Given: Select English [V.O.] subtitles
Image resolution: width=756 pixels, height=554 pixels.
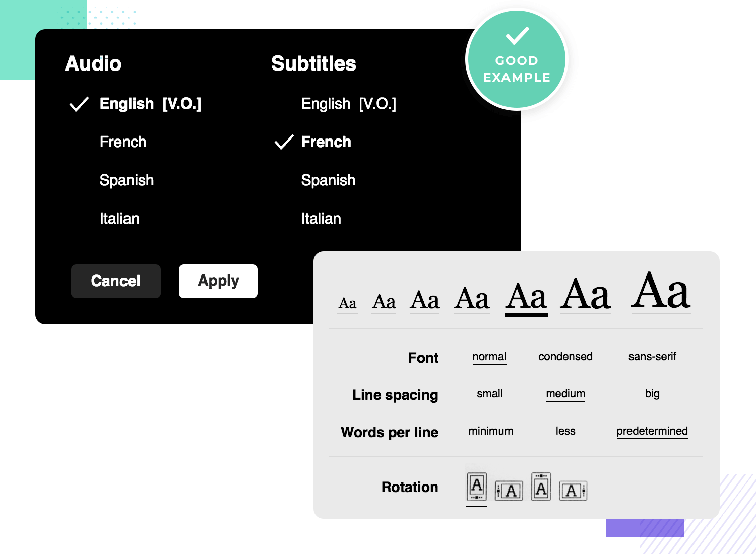Looking at the screenshot, I should click(x=349, y=104).
